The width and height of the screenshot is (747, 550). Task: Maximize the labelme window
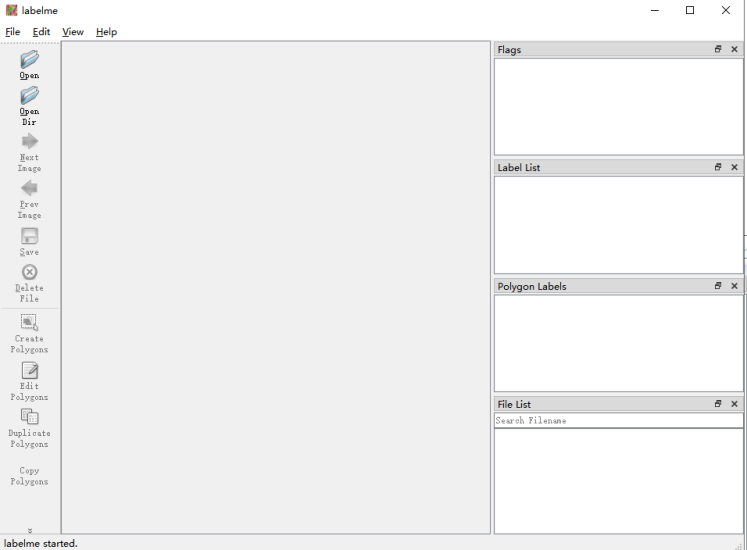pos(690,10)
